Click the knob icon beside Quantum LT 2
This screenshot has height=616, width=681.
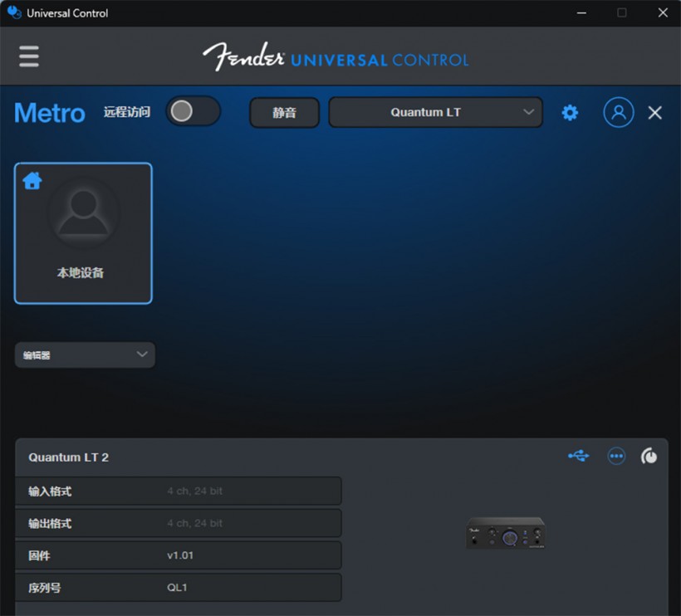[x=649, y=456]
